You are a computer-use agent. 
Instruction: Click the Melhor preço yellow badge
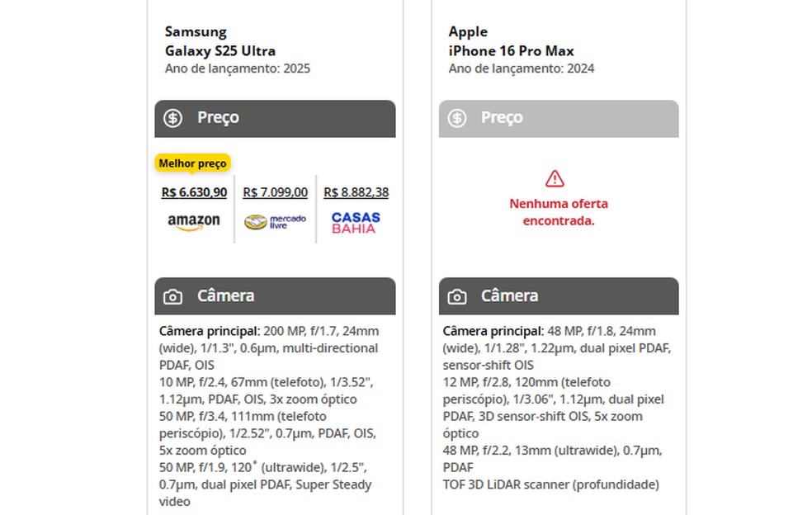point(192,163)
